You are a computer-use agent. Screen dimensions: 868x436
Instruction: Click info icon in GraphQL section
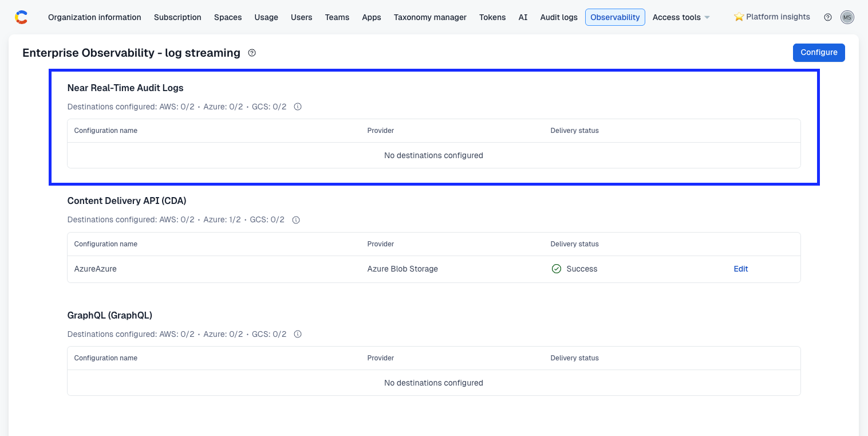click(x=298, y=334)
